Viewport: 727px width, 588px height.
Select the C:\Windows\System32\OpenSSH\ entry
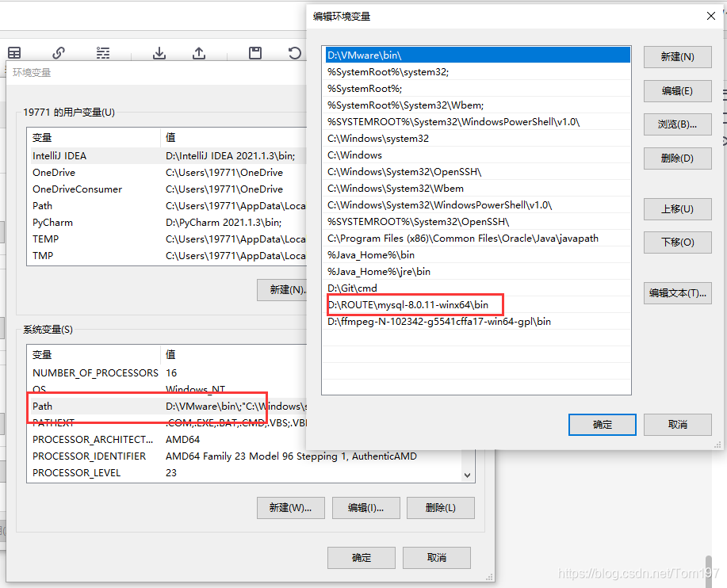coord(477,172)
